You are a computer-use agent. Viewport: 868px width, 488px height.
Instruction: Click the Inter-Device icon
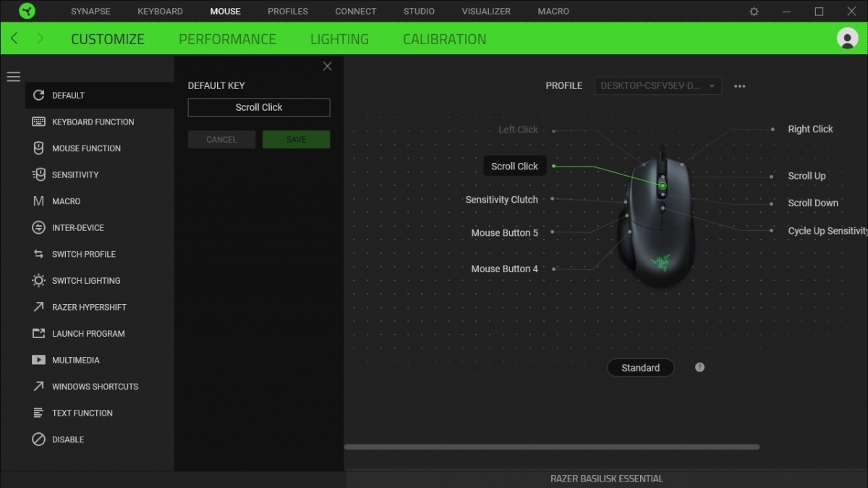coord(38,227)
